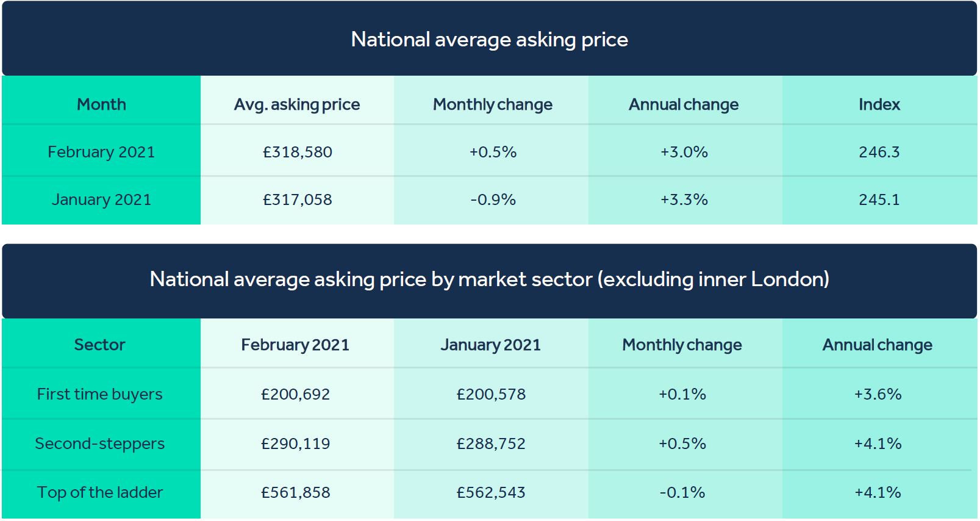Select the Index column header
The width and height of the screenshot is (980, 521).
(879, 104)
